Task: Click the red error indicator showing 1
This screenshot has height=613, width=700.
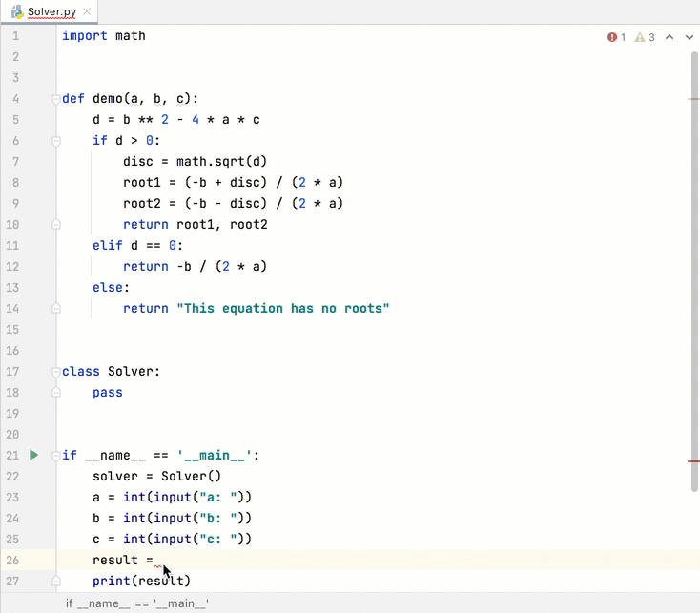Action: [x=616, y=37]
